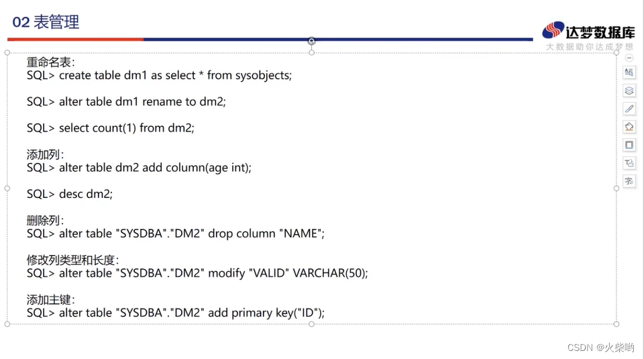Place cursor in rename to dm2 line

(127, 101)
